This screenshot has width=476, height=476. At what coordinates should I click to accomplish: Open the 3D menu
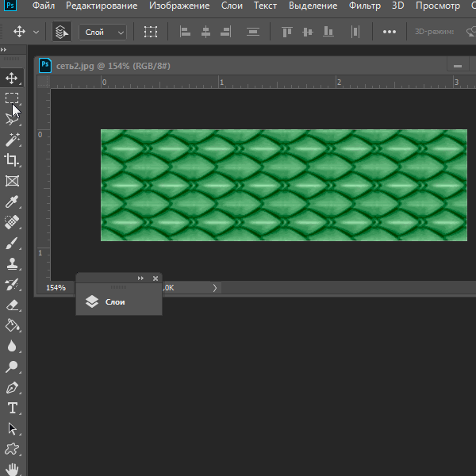coord(397,6)
